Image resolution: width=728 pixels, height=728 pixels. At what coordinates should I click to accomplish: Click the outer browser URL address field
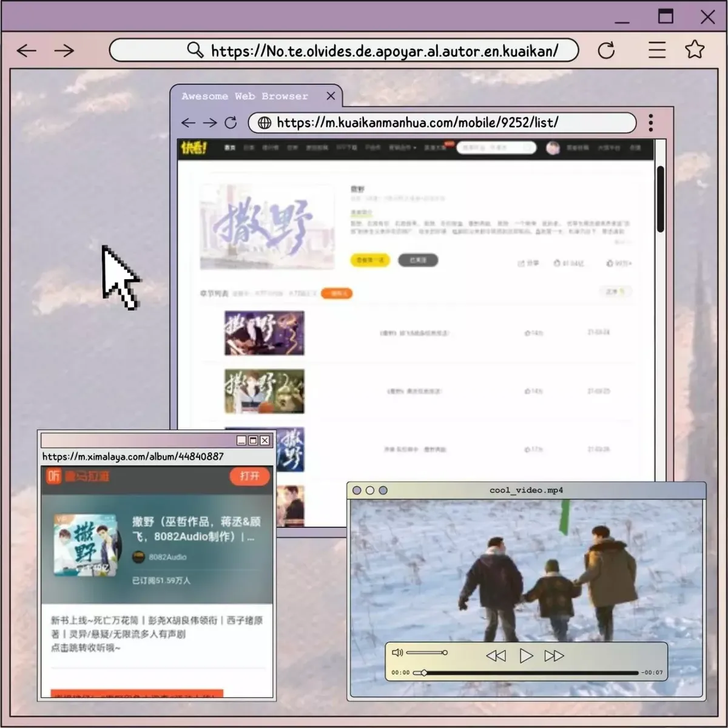point(344,50)
